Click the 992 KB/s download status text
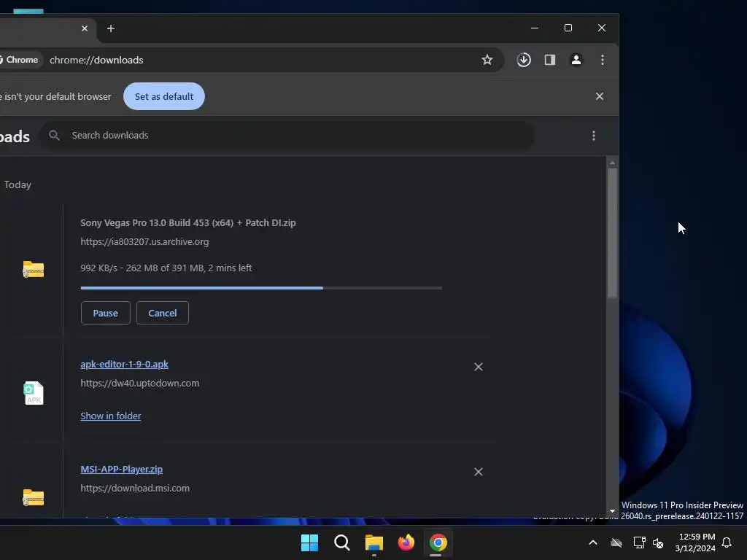This screenshot has width=747, height=560. (x=166, y=268)
